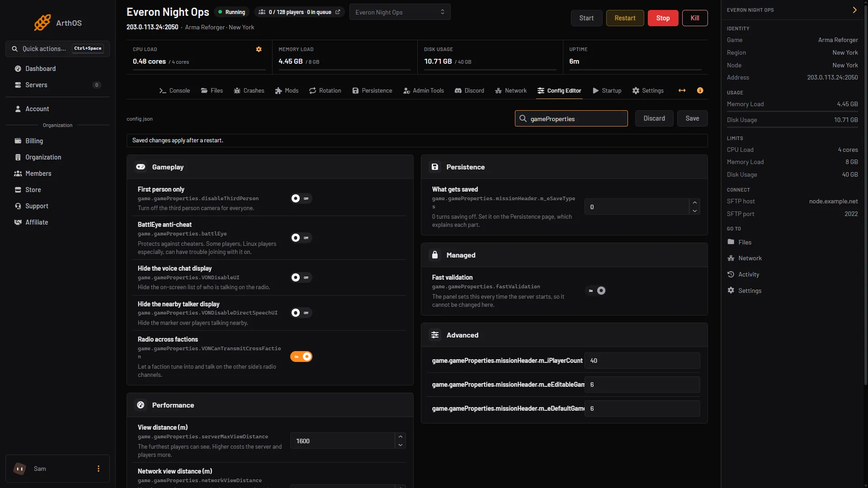Viewport: 868px width, 488px height.
Task: Toggle BattlEye anti-cheat switch
Action: (x=301, y=238)
